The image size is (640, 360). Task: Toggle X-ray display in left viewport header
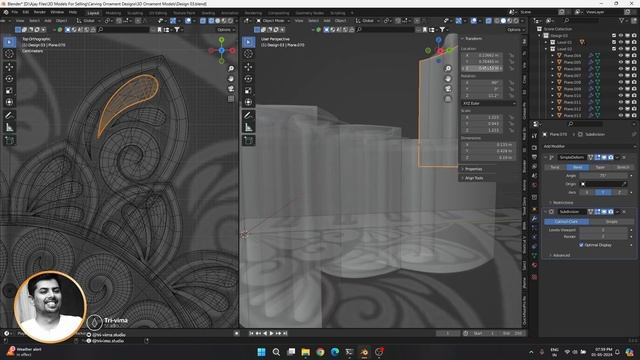coord(203,20)
